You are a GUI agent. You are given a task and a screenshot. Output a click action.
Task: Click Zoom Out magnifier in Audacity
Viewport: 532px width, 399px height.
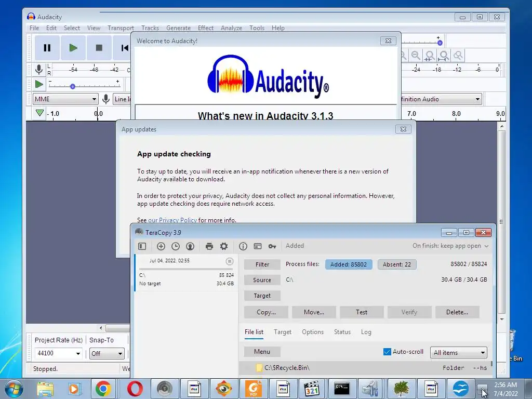pos(416,55)
